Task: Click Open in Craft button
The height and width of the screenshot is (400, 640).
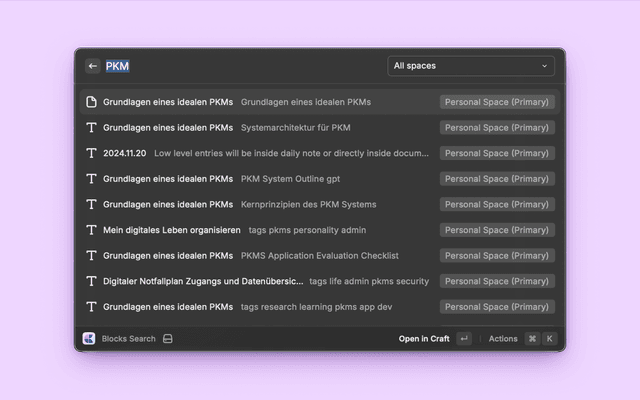Action: tap(424, 339)
